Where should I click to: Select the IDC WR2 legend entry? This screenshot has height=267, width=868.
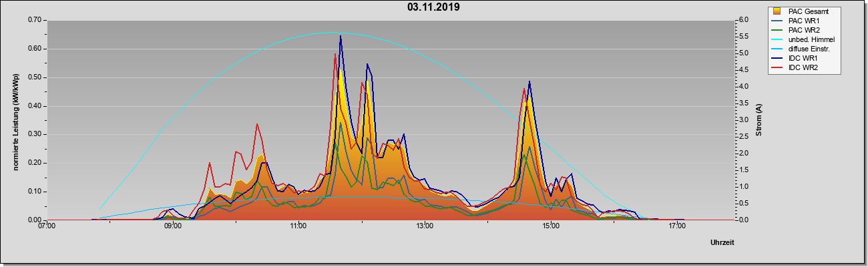tap(798, 67)
